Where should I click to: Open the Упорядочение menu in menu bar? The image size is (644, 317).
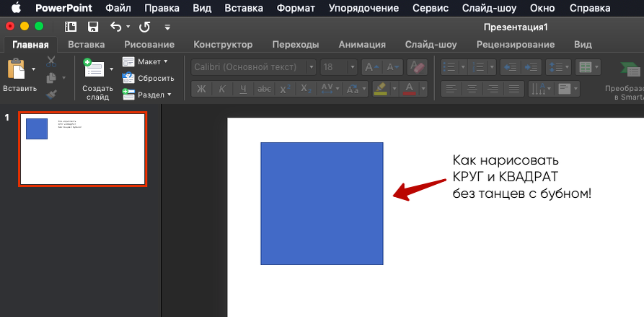tap(364, 8)
